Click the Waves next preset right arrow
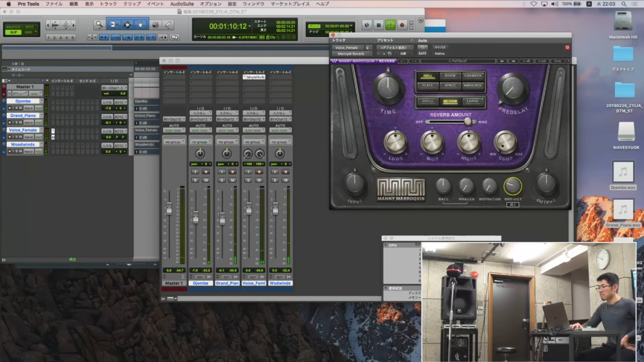644x362 pixels. pos(513,61)
